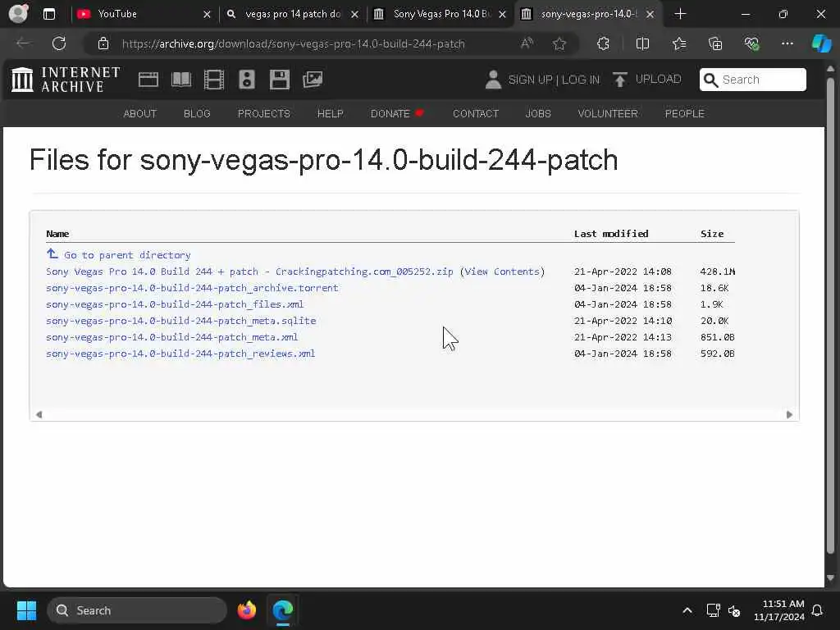This screenshot has height=630, width=840.
Task: Open the Internet Archive home logo
Action: click(x=66, y=80)
